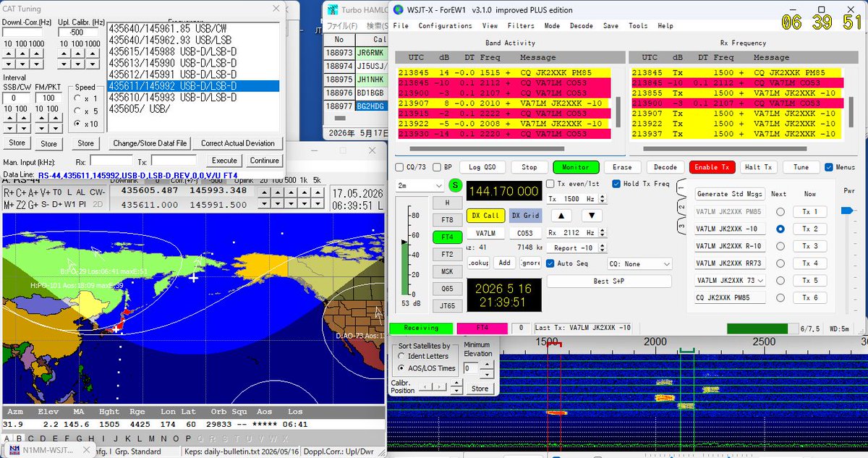Click the DX Call field VA7LM
Image resolution: width=868 pixels, height=458 pixels.
(485, 233)
